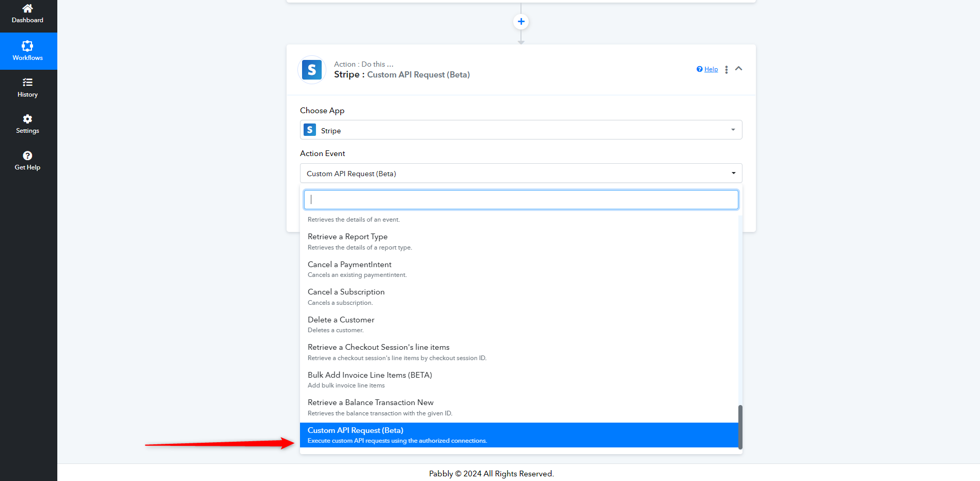The image size is (980, 481).
Task: Click the action event search field
Action: (521, 200)
